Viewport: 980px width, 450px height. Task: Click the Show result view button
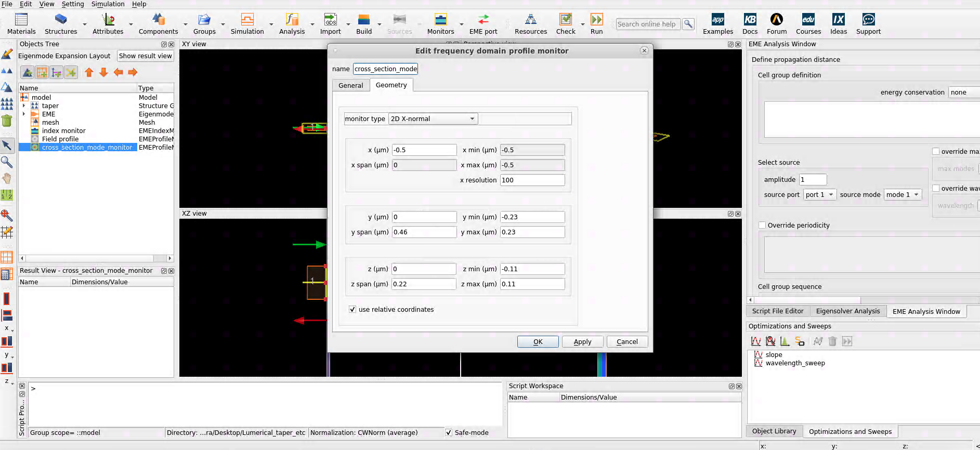145,56
